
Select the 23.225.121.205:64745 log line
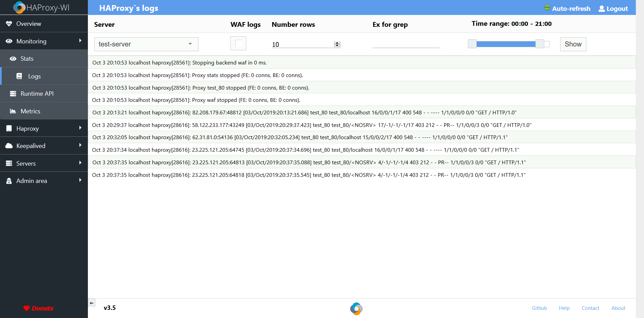362,150
